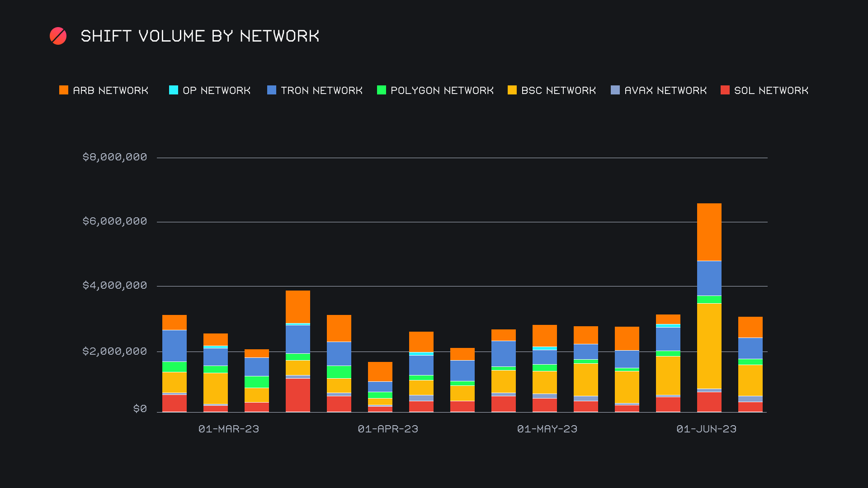
Task: Click the orange ARB segment of tallest bar
Action: (x=709, y=232)
